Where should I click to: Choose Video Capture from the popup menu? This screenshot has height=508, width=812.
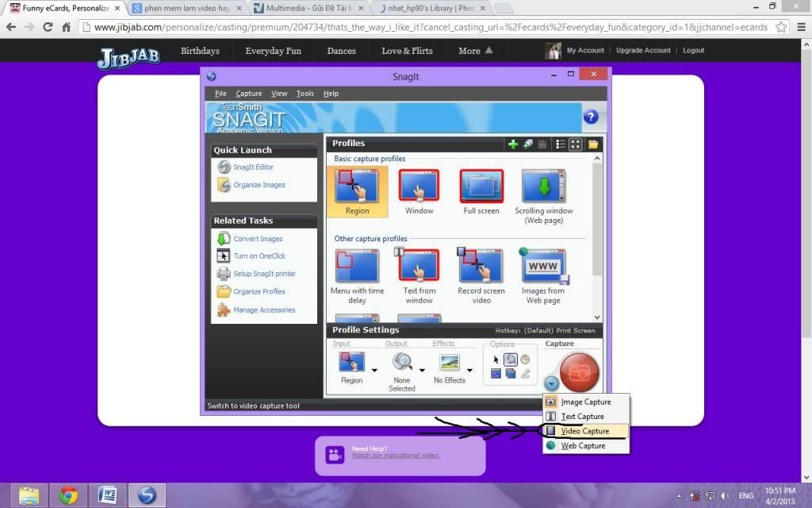pos(586,431)
